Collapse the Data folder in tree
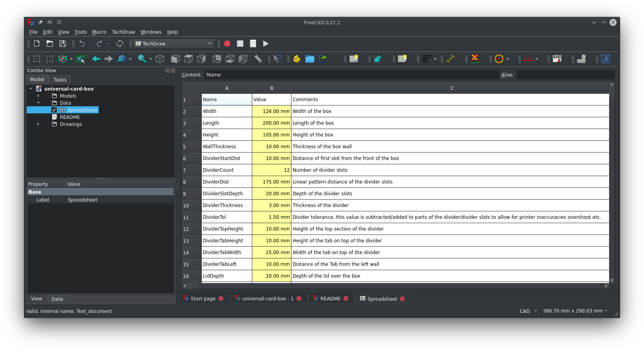The width and height of the screenshot is (644, 349). [x=38, y=103]
